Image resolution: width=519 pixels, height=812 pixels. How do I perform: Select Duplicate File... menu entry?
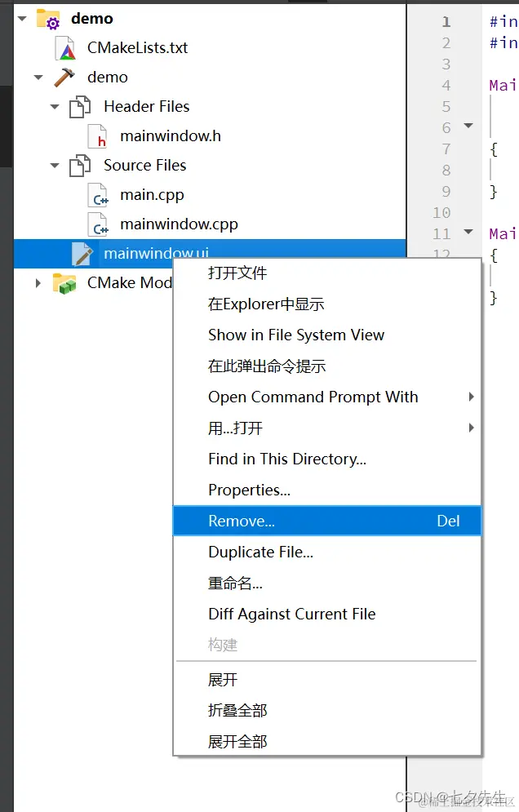(260, 552)
